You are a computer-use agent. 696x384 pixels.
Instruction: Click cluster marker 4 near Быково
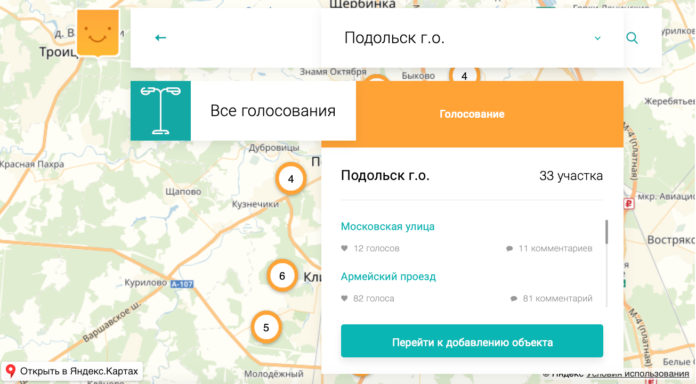(464, 75)
